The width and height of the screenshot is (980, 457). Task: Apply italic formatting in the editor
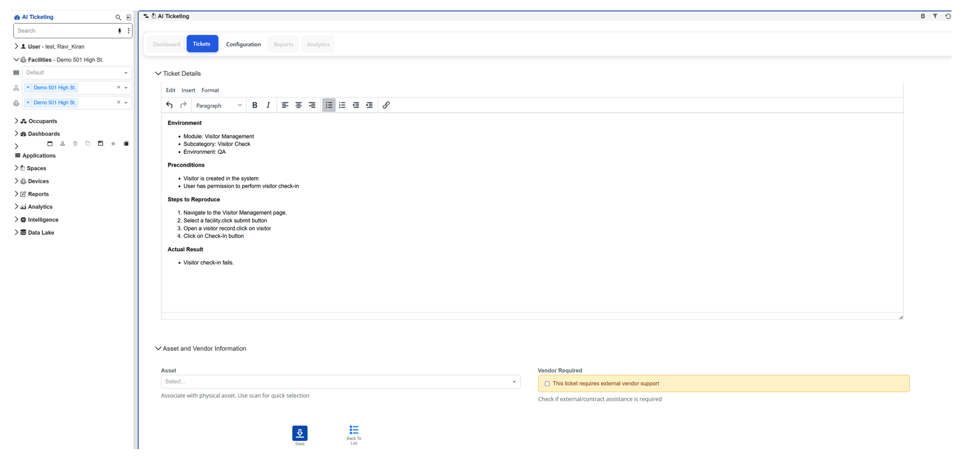coord(268,105)
